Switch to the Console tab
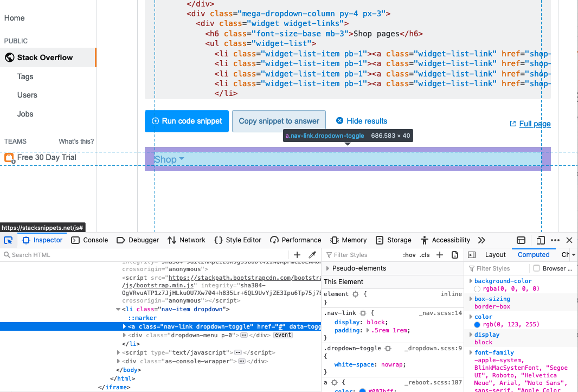Viewport: 578px width, 392px height. pyautogui.click(x=89, y=240)
